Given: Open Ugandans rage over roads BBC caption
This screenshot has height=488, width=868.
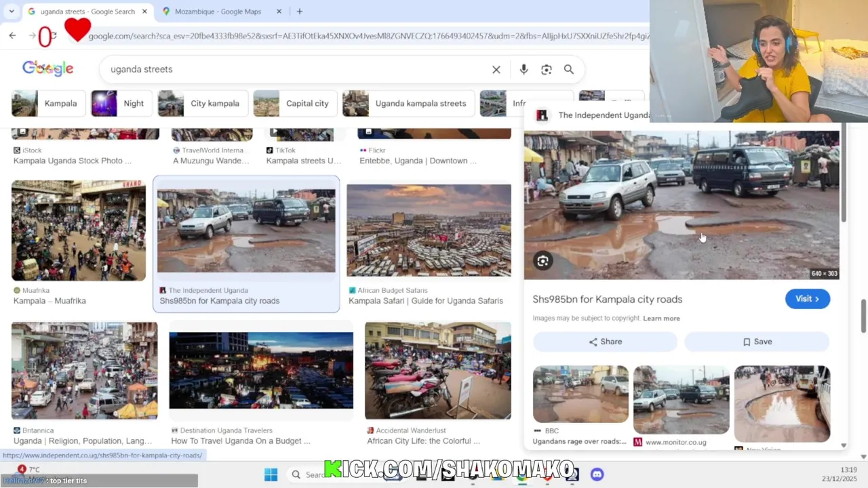Looking at the screenshot, I should (580, 441).
